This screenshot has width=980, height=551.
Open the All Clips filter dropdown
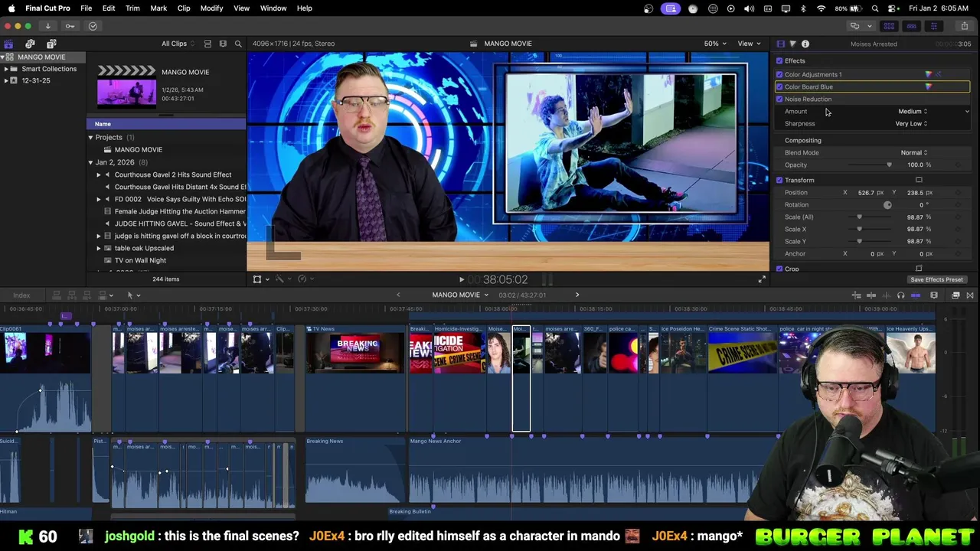point(178,44)
